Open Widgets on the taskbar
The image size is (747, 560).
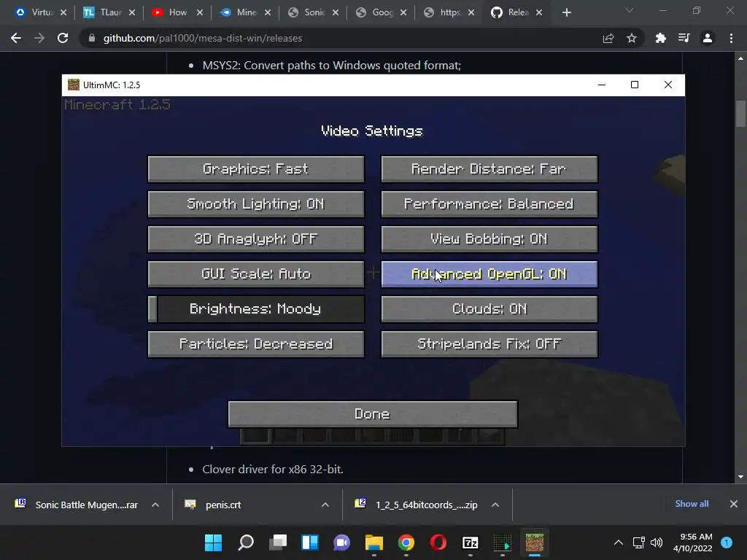(x=309, y=542)
